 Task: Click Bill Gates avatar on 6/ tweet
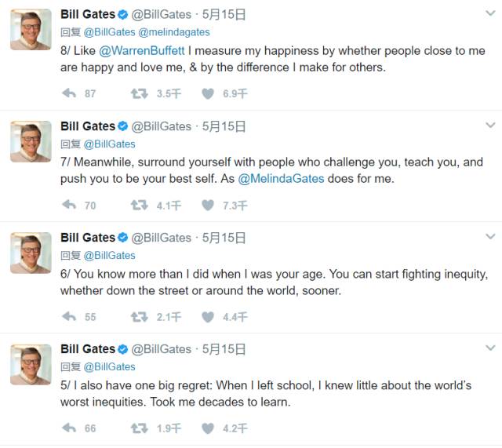pyautogui.click(x=31, y=253)
